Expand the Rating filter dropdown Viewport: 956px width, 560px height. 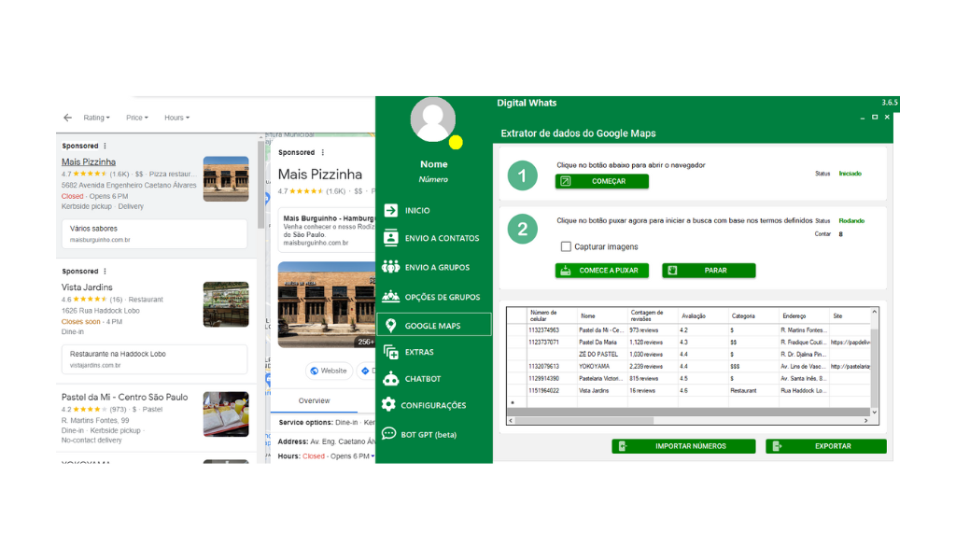pyautogui.click(x=97, y=118)
